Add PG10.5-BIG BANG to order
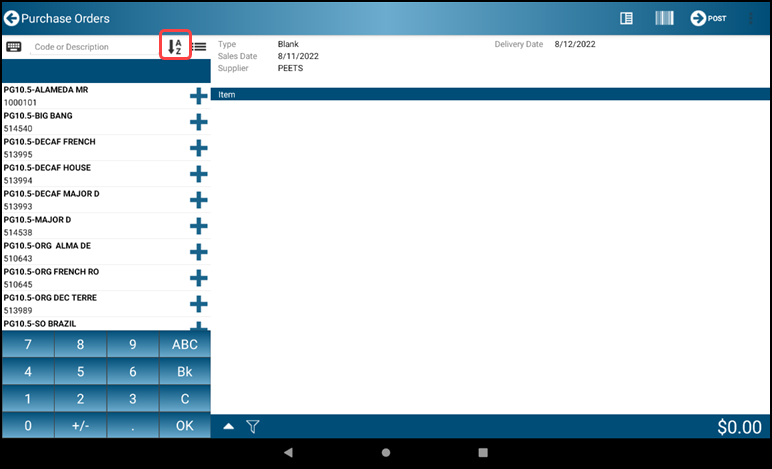Image resolution: width=772 pixels, height=469 pixels. pos(198,122)
